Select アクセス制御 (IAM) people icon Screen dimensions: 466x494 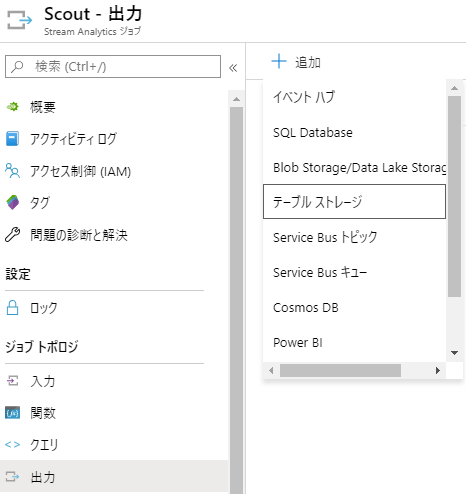13,170
